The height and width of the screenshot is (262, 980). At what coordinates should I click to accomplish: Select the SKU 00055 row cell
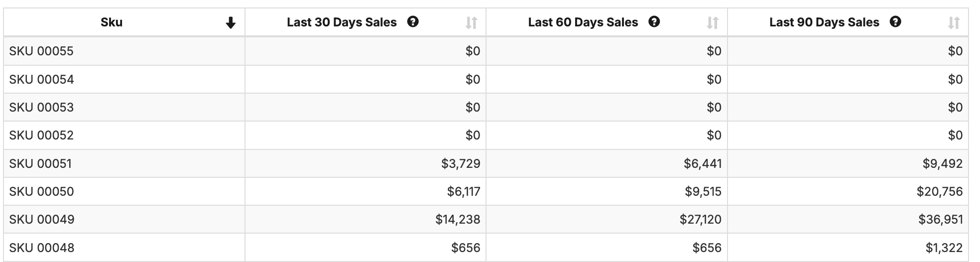pos(41,51)
